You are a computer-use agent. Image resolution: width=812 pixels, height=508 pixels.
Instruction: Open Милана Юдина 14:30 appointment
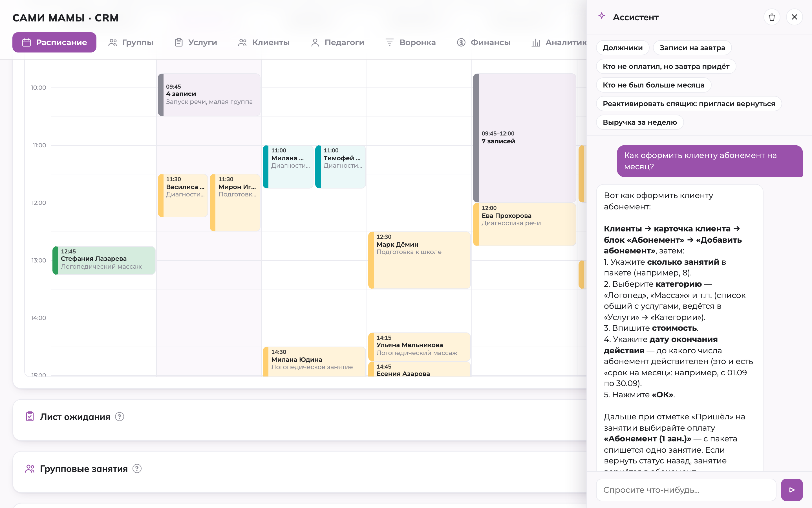point(314,362)
